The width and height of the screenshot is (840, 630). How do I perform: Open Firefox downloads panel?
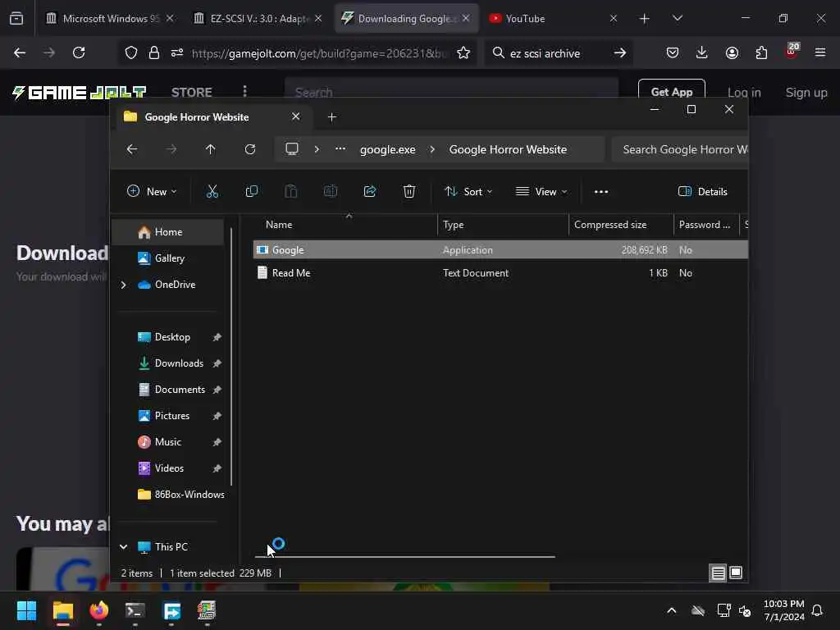tap(702, 52)
